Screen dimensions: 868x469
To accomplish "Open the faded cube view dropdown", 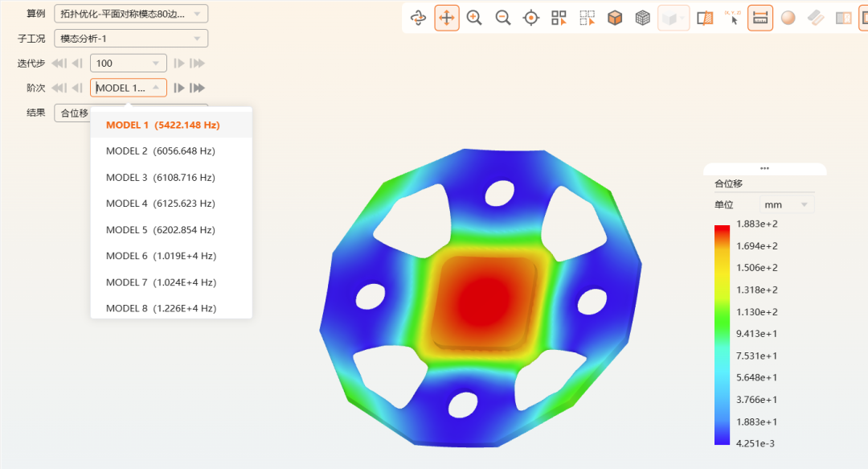I will point(674,18).
